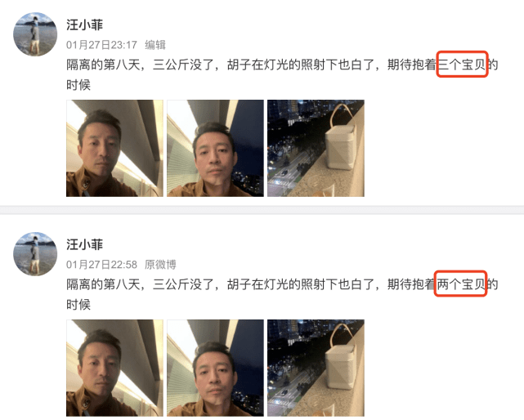Image resolution: width=524 pixels, height=420 pixels.
Task: View second selfie photo in edited post
Action: tap(215, 148)
